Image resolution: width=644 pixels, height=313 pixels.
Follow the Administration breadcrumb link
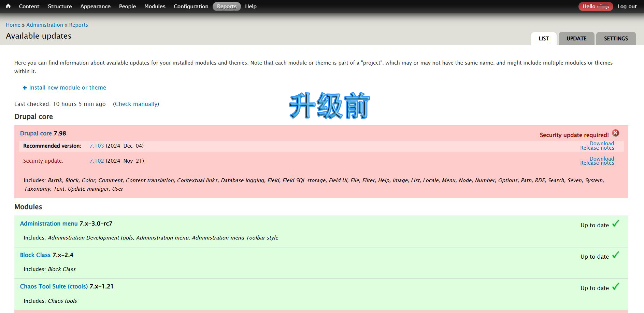[x=45, y=25]
